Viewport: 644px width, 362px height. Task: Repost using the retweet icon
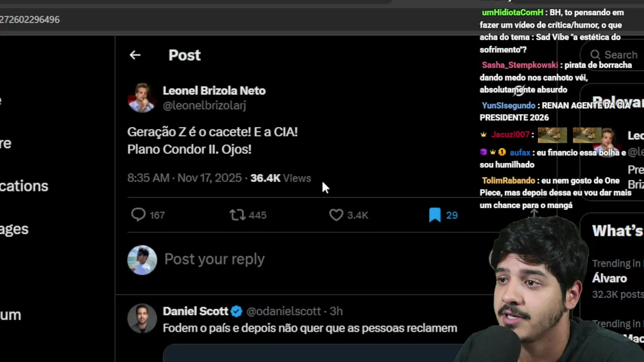tap(237, 215)
